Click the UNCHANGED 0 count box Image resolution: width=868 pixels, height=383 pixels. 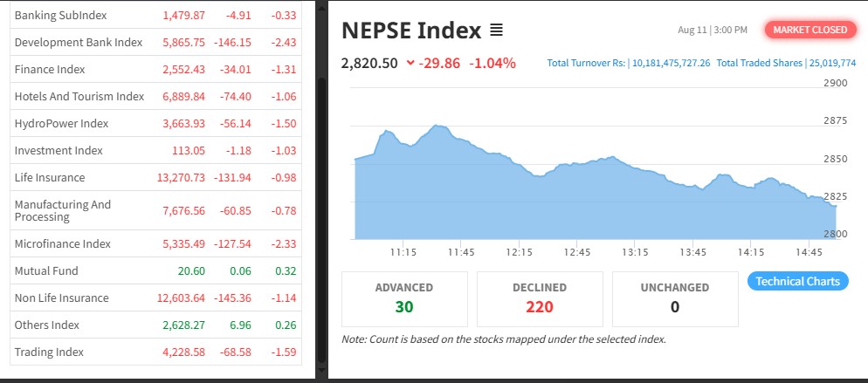tap(675, 298)
